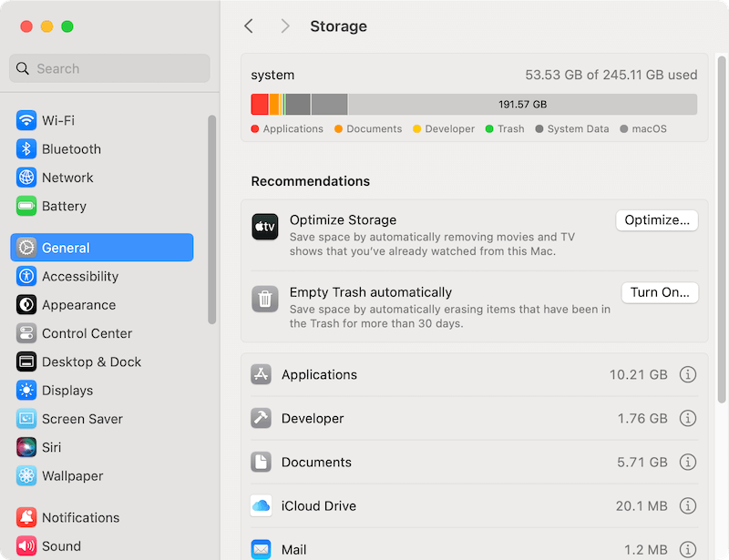The height and width of the screenshot is (560, 729).
Task: Select the Siri icon
Action: click(x=25, y=447)
